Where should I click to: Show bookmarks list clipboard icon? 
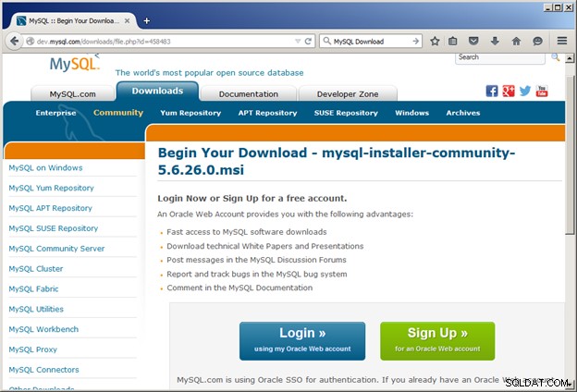click(x=452, y=42)
